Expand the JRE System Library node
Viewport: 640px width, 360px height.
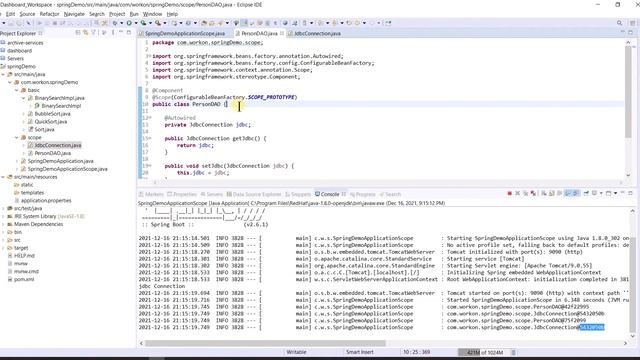[3, 216]
